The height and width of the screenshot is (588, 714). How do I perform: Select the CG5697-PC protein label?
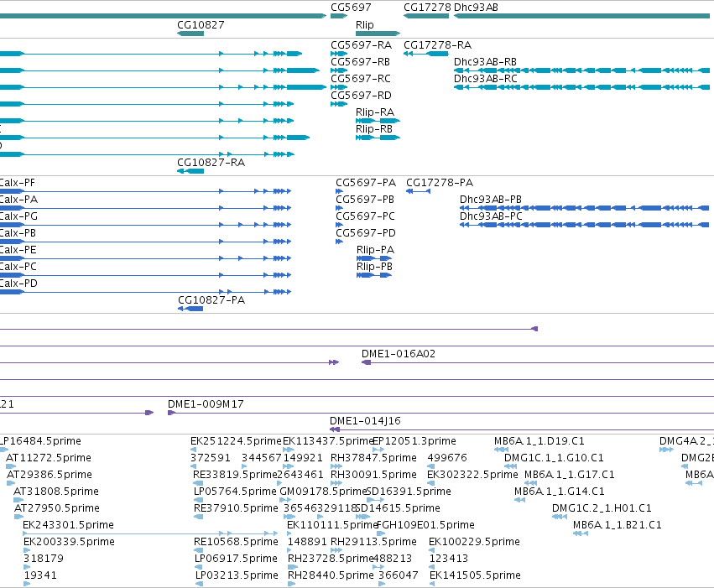(x=365, y=216)
